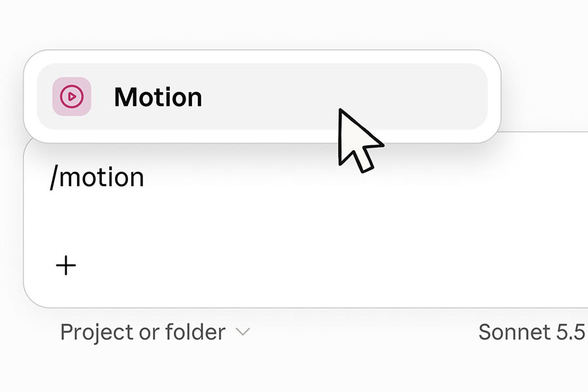Click the pink Motion play icon
This screenshot has height=392, width=588.
[72, 97]
